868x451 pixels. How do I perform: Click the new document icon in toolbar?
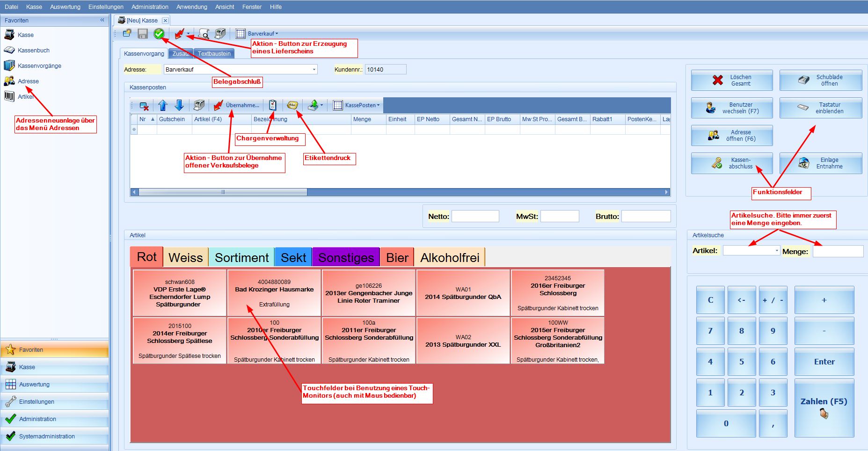pyautogui.click(x=127, y=33)
